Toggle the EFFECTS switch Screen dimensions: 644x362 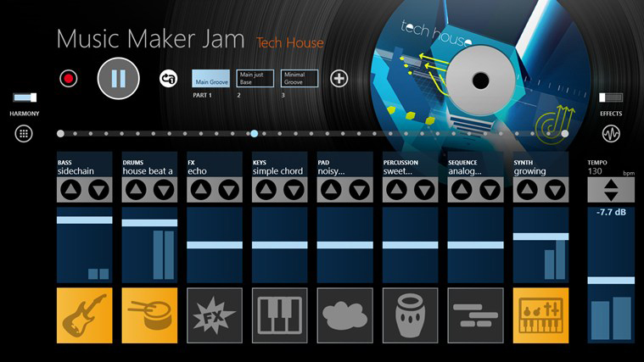click(611, 97)
